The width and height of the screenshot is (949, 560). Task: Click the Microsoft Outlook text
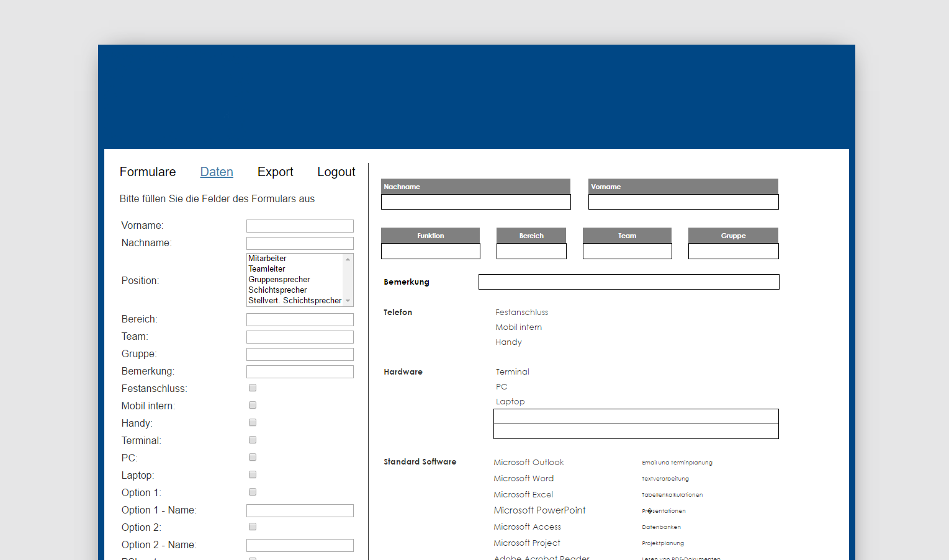tap(529, 463)
